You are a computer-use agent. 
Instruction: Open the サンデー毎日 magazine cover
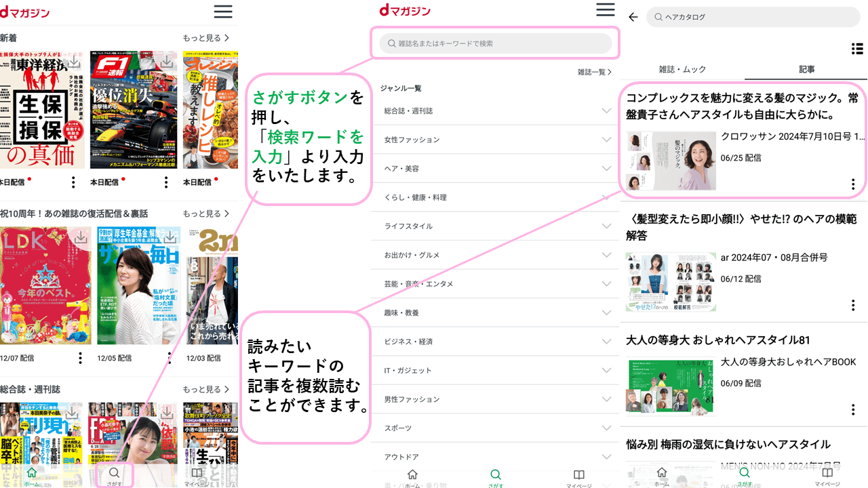[138, 285]
